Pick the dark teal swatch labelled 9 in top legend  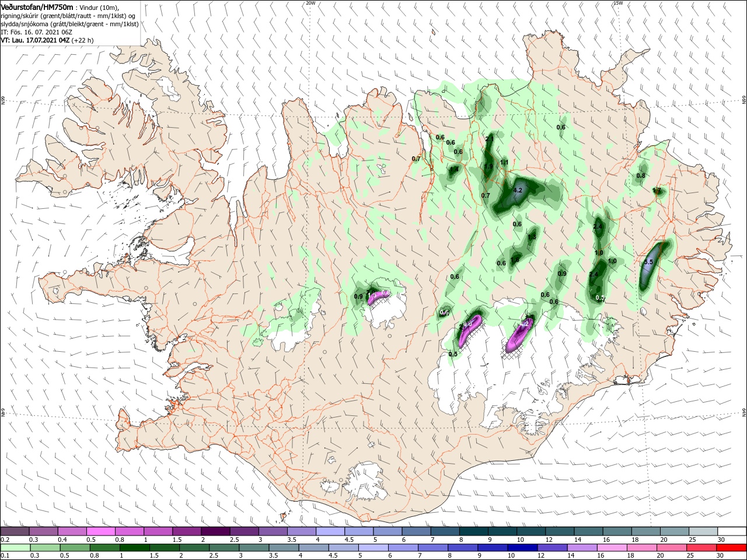[502, 531]
